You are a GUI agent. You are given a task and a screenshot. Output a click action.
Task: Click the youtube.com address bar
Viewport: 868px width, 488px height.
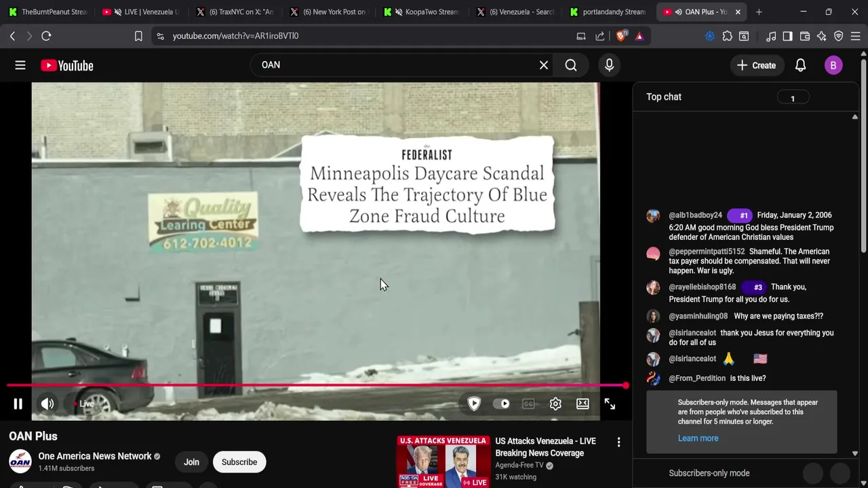point(366,36)
